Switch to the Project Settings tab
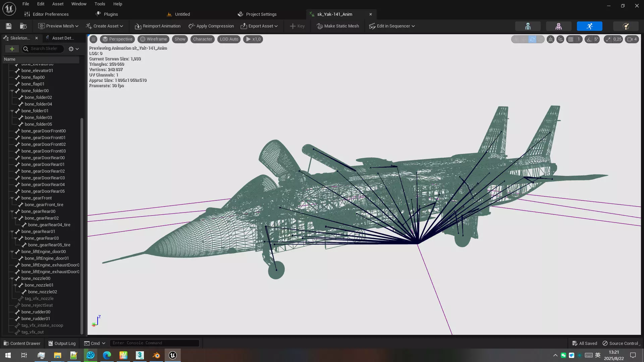The width and height of the screenshot is (644, 362). pos(257,14)
